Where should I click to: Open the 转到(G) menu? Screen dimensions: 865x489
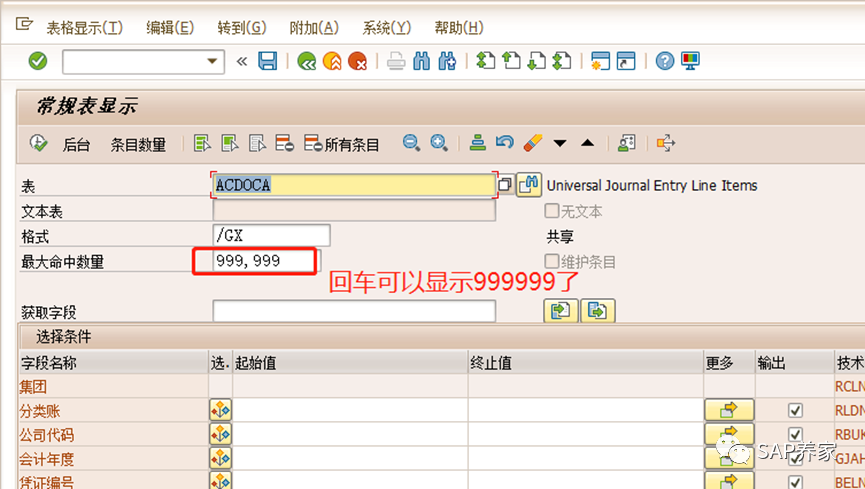(242, 28)
